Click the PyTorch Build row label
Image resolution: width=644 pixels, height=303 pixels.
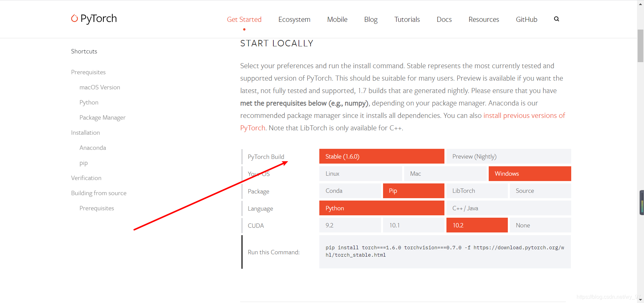point(266,157)
